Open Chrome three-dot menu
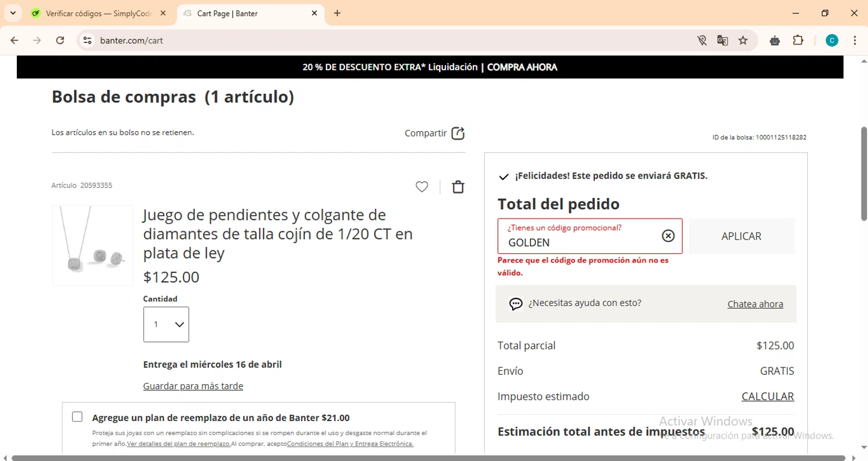 (855, 40)
